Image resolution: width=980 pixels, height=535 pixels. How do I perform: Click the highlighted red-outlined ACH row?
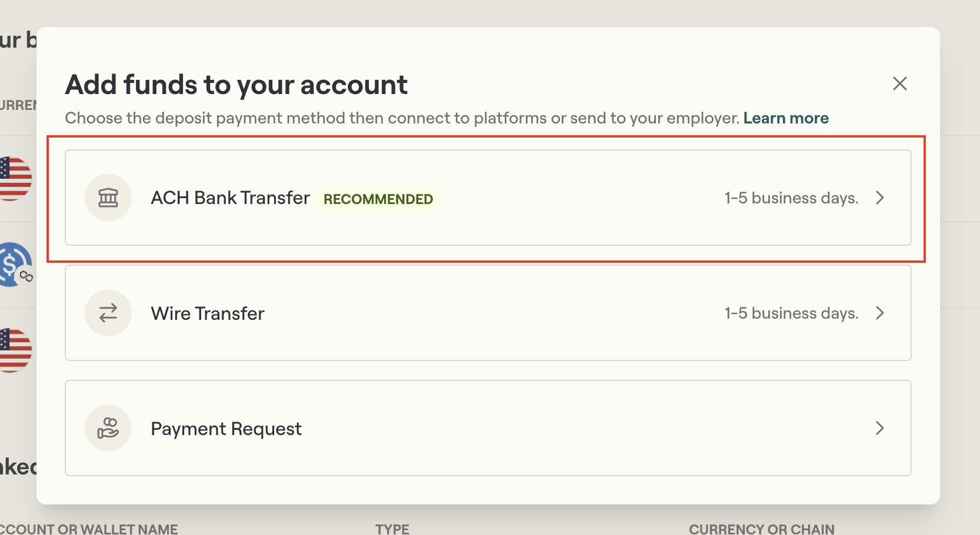pos(487,198)
